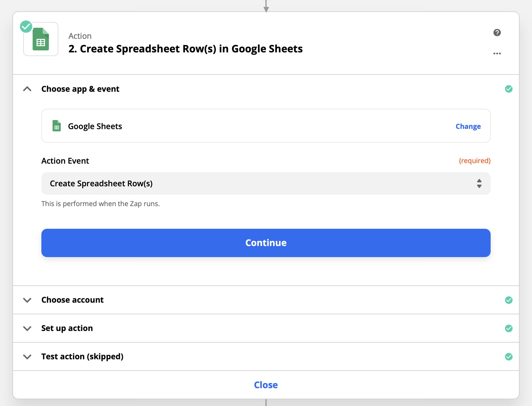Click the blue Continue button
Image resolution: width=532 pixels, height=406 pixels.
coord(266,243)
